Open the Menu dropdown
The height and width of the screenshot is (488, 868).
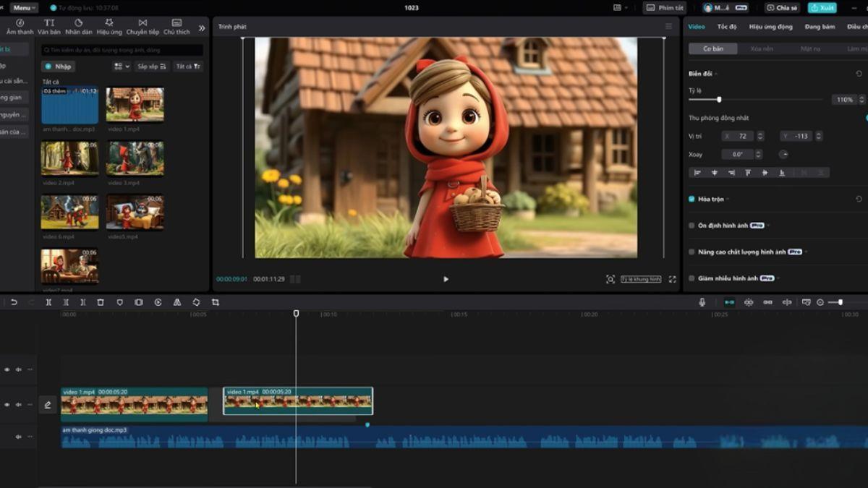pyautogui.click(x=24, y=7)
